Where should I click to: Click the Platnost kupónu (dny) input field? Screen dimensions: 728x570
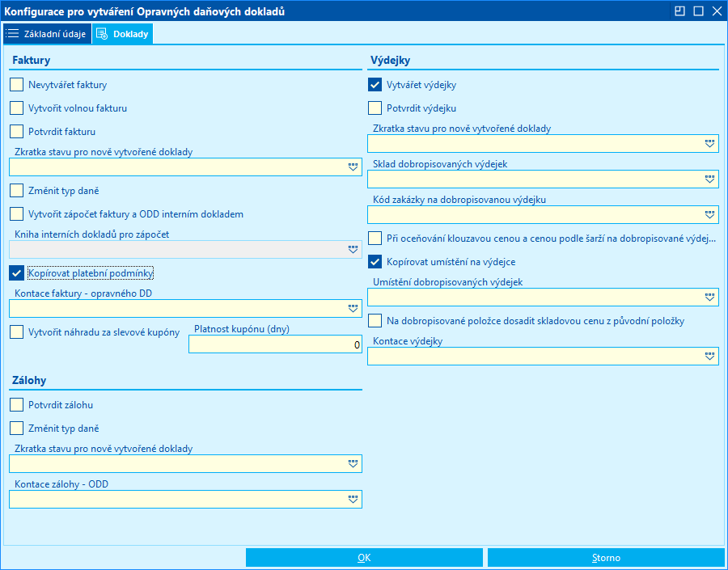click(x=275, y=344)
